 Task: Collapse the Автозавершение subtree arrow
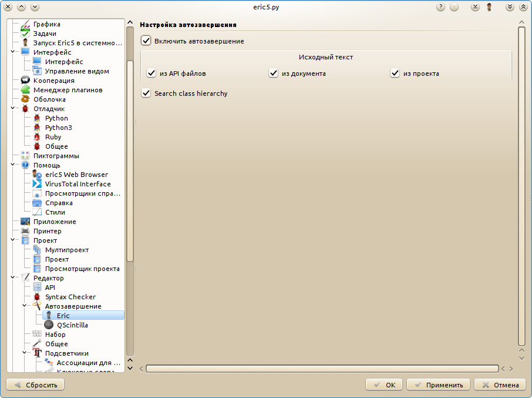pos(25,306)
